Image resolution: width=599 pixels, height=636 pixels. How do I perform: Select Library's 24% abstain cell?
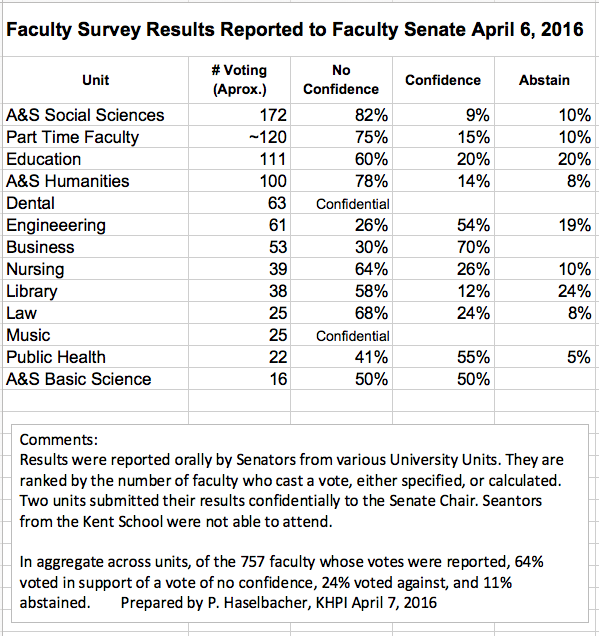pyautogui.click(x=546, y=291)
